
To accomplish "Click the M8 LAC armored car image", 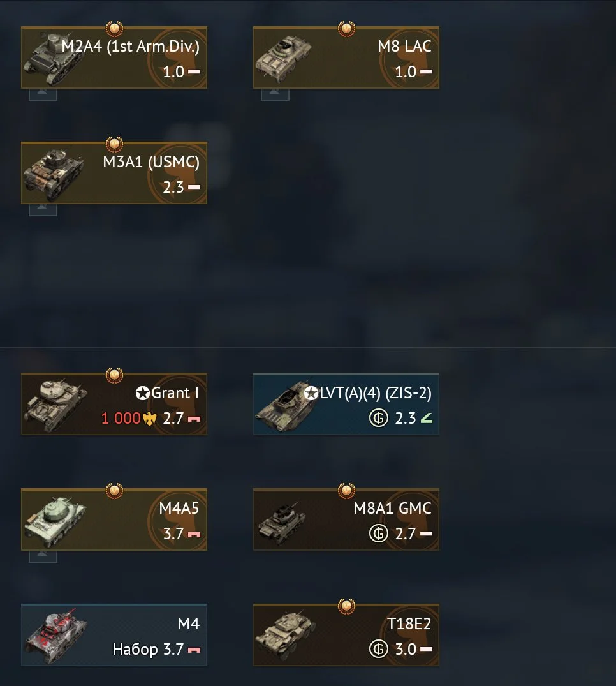I will [283, 59].
